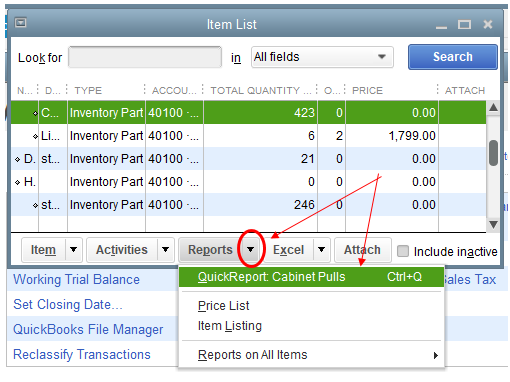Sort by the N... column header
The height and width of the screenshot is (382, 510).
pyautogui.click(x=25, y=90)
